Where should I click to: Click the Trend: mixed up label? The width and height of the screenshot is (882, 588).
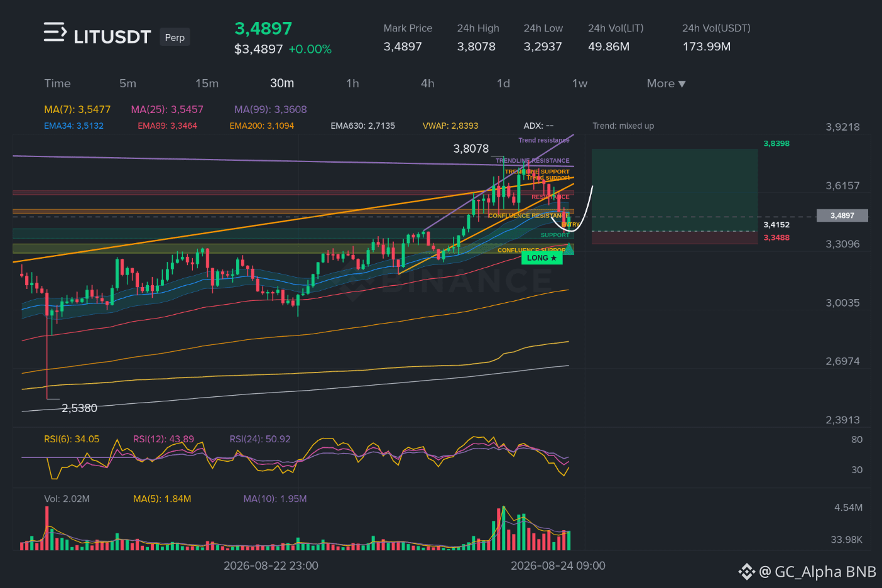pyautogui.click(x=623, y=126)
